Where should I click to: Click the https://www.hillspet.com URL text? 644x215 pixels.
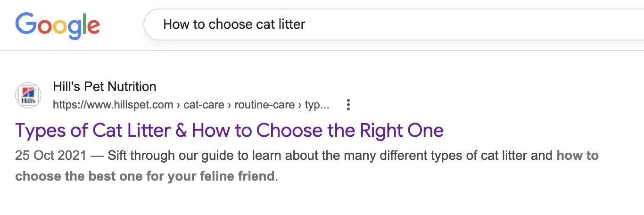113,105
